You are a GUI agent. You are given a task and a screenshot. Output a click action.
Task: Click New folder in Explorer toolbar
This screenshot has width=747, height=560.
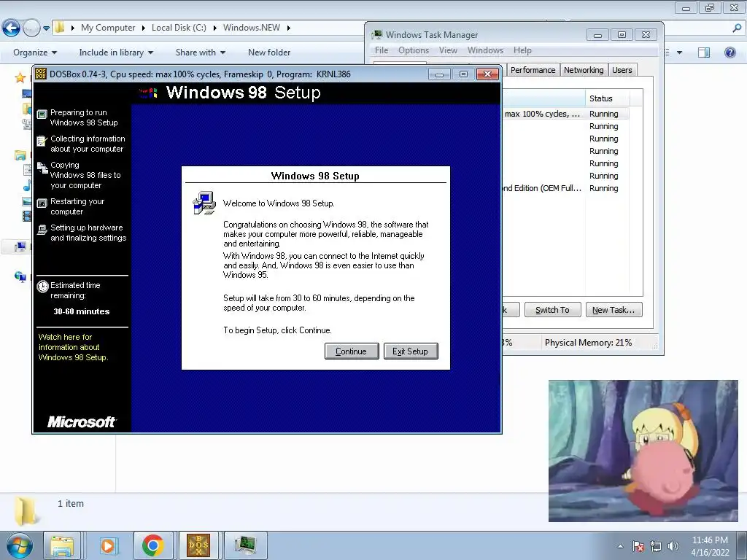tap(269, 52)
